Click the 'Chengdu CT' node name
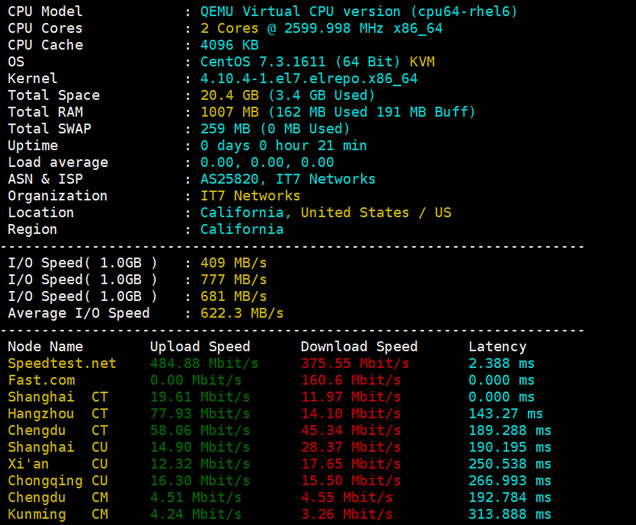Image resolution: width=636 pixels, height=525 pixels. pos(58,430)
